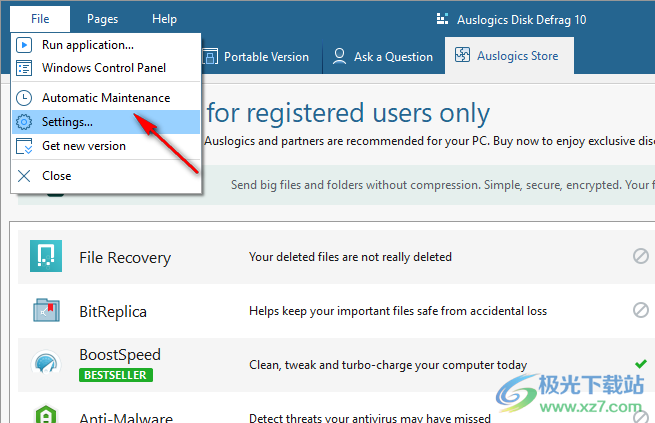
Task: Click the Auslogics Store puzzle icon
Action: click(462, 55)
